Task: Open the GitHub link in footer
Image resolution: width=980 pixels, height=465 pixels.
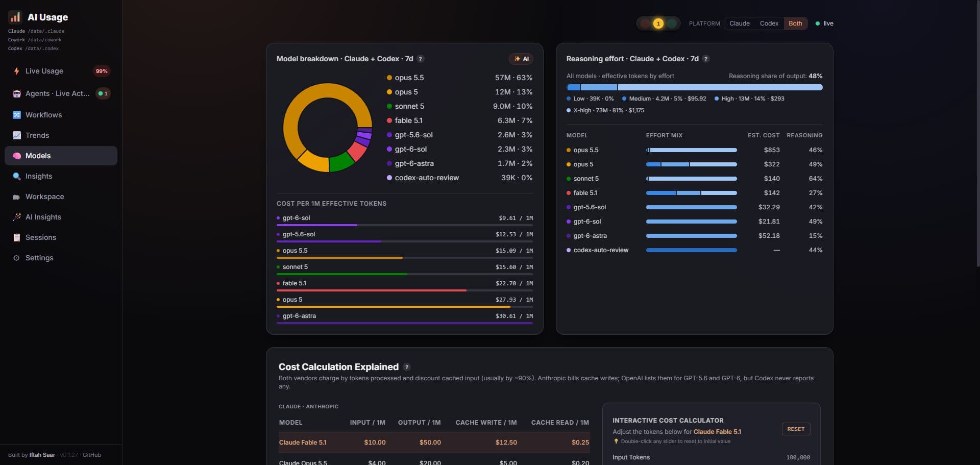Action: pyautogui.click(x=92, y=455)
